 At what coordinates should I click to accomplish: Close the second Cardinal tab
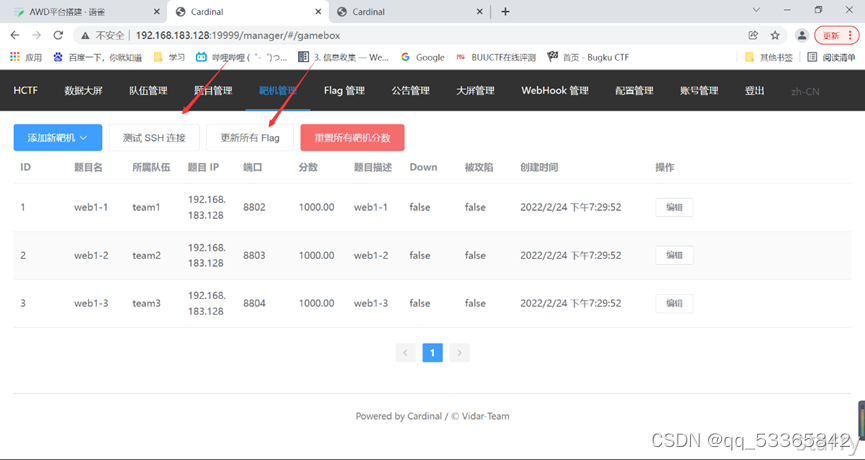coord(479,12)
